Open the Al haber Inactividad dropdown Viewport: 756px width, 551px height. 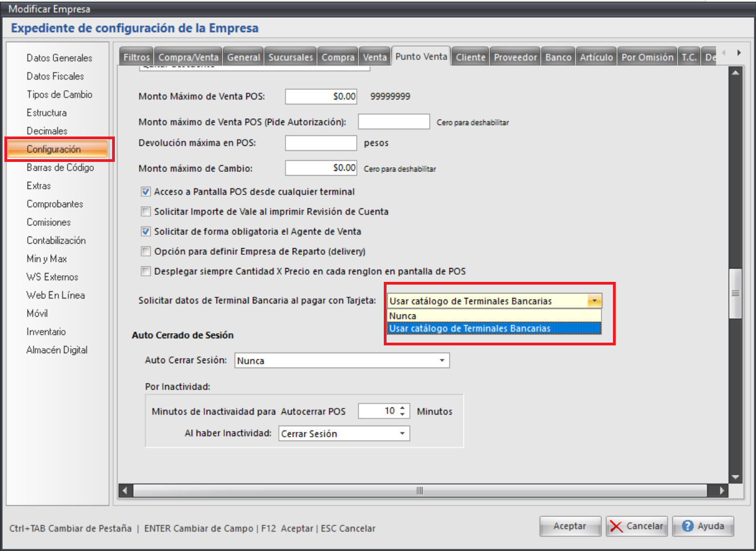pyautogui.click(x=403, y=434)
